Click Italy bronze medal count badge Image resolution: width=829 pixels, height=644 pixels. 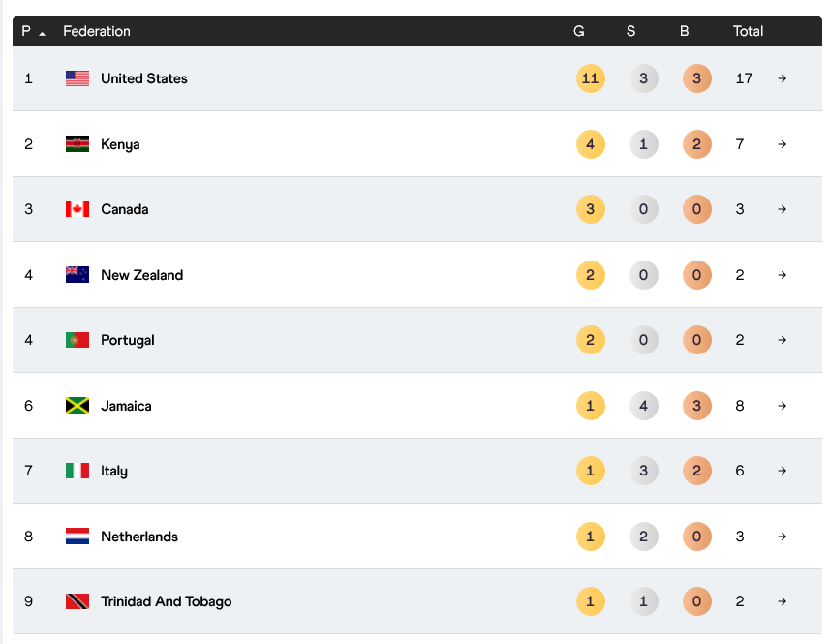pyautogui.click(x=696, y=471)
